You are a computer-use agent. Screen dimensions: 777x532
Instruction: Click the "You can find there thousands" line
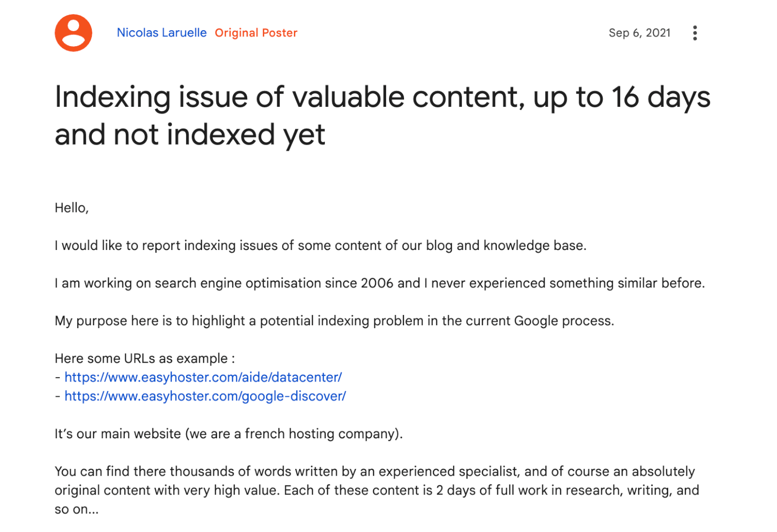(374, 471)
